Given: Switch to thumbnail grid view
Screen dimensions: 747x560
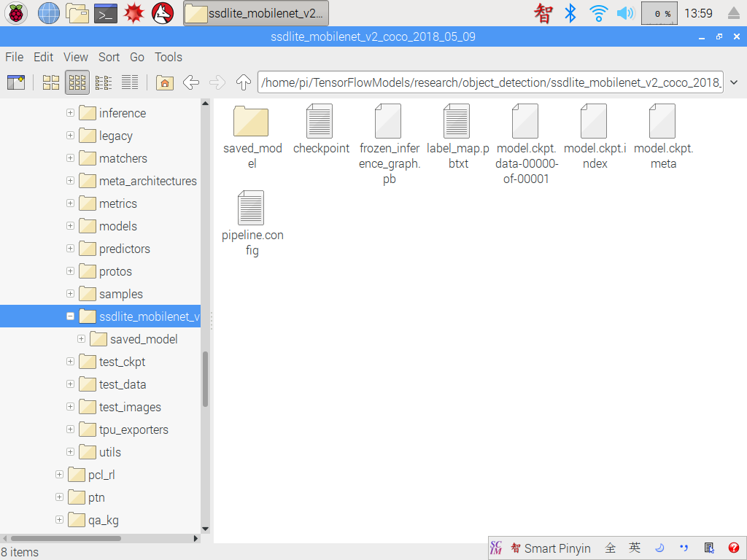Looking at the screenshot, I should point(77,82).
